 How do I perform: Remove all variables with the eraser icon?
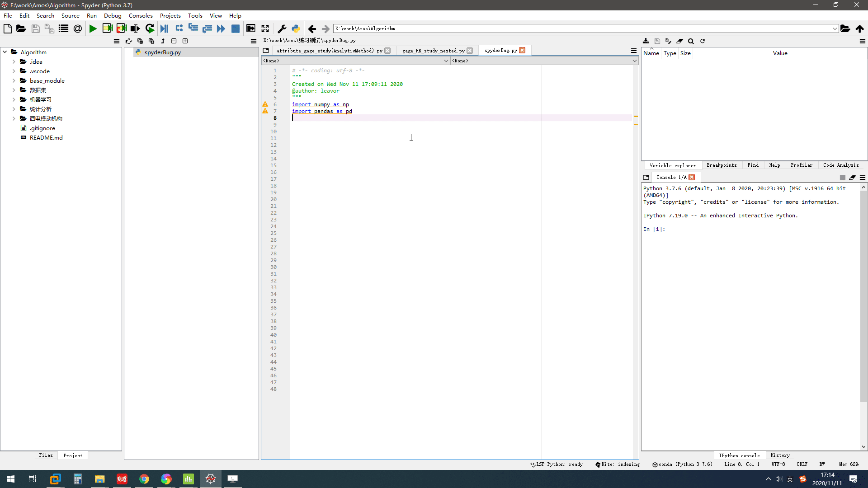coord(680,41)
